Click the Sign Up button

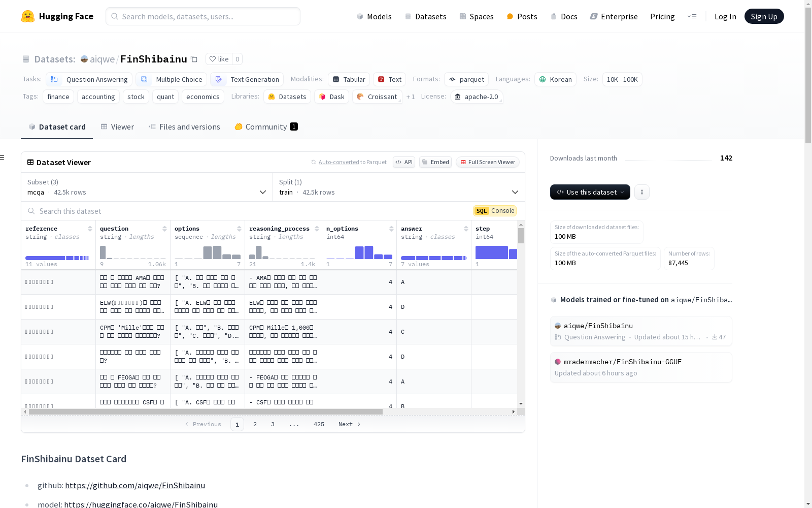764,16
